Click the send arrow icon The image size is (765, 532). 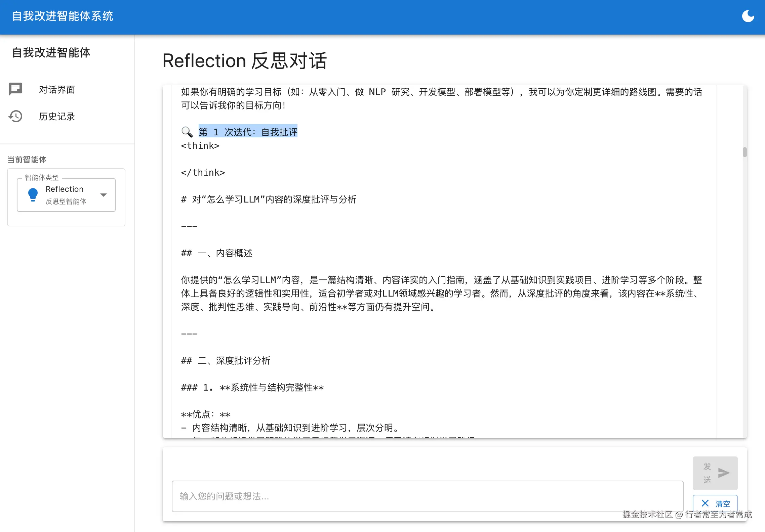coord(723,473)
